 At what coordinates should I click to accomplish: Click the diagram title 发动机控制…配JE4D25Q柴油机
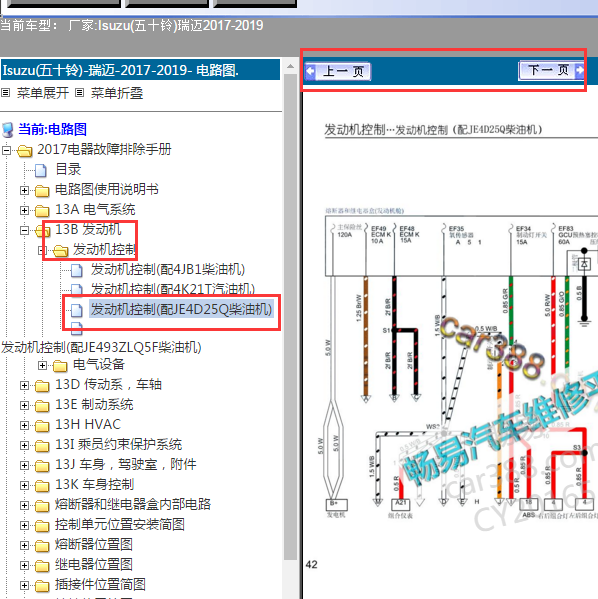(x=433, y=130)
